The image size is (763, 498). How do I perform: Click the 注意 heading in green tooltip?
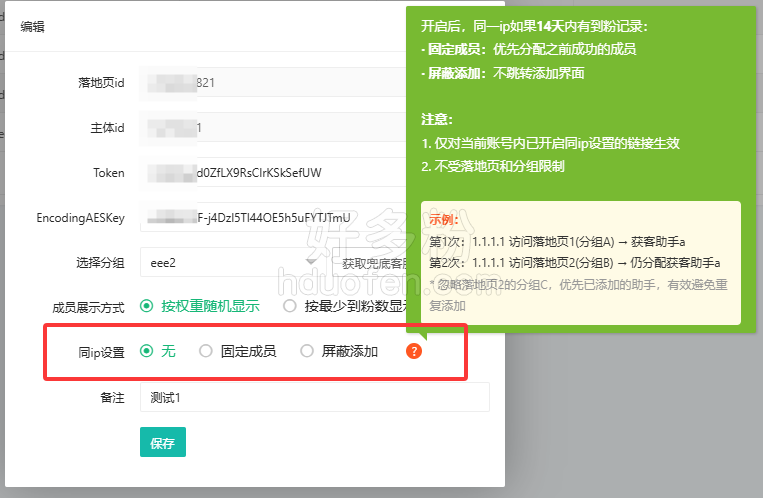click(x=439, y=120)
